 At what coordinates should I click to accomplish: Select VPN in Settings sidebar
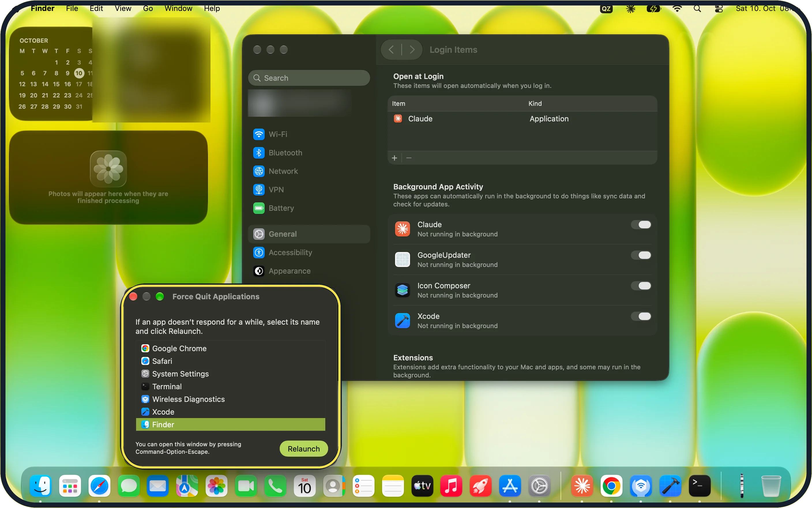pyautogui.click(x=309, y=190)
